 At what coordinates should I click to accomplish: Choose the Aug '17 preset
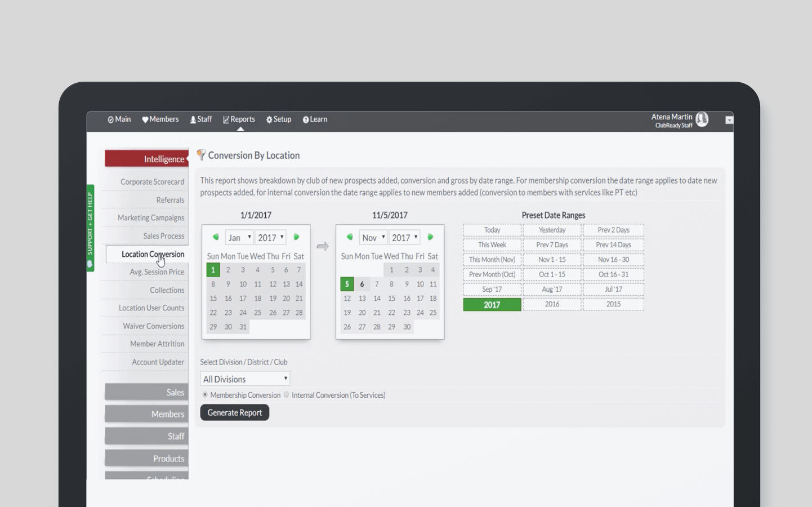pos(552,290)
